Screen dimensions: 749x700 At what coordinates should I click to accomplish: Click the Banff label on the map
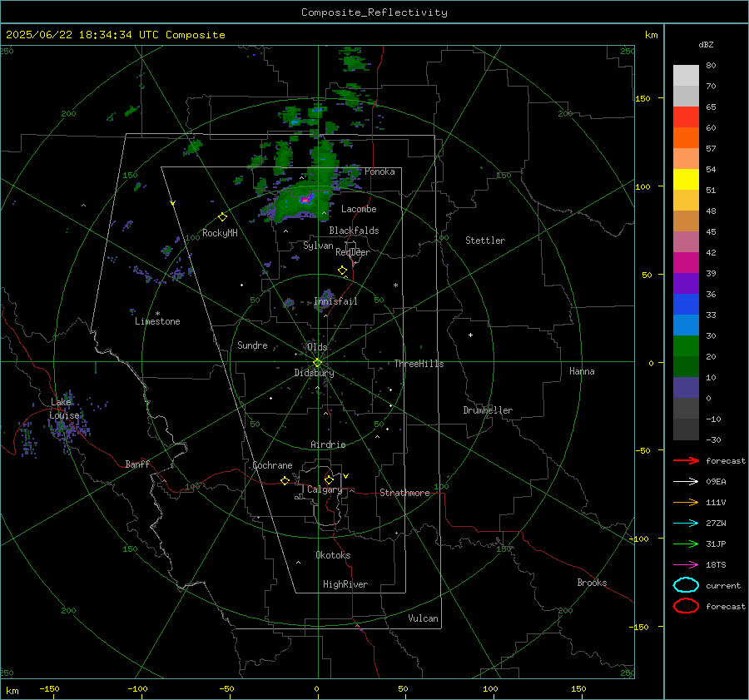click(x=137, y=464)
